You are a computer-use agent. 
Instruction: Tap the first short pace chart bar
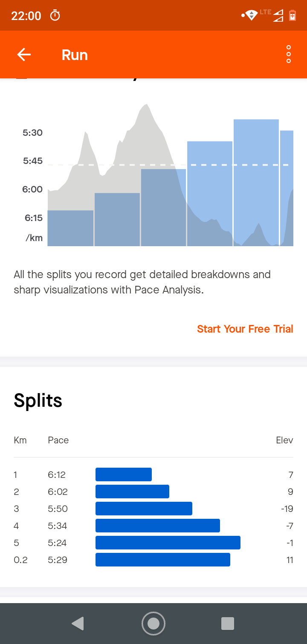(70, 228)
